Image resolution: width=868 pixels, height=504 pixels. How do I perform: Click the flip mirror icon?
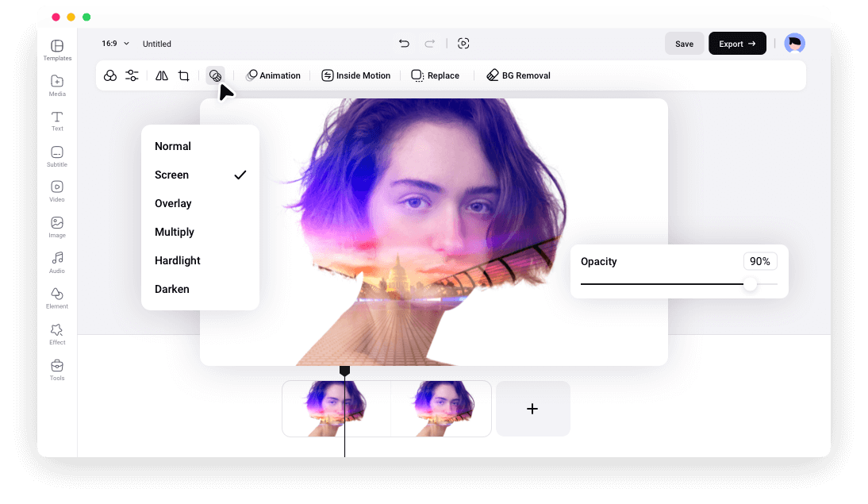pyautogui.click(x=162, y=75)
